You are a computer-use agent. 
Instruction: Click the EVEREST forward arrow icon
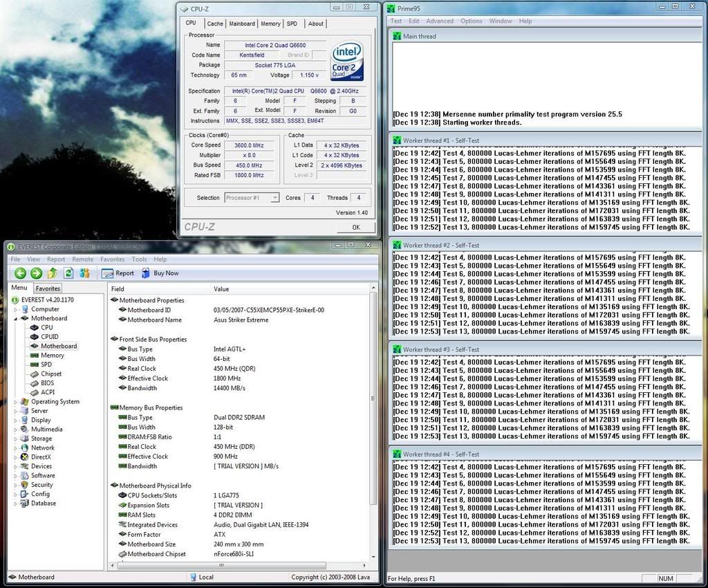coord(37,273)
